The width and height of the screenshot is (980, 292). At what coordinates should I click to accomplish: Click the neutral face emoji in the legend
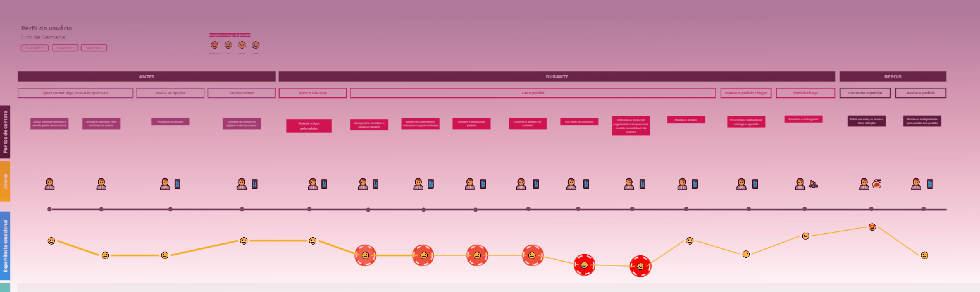pyautogui.click(x=242, y=45)
